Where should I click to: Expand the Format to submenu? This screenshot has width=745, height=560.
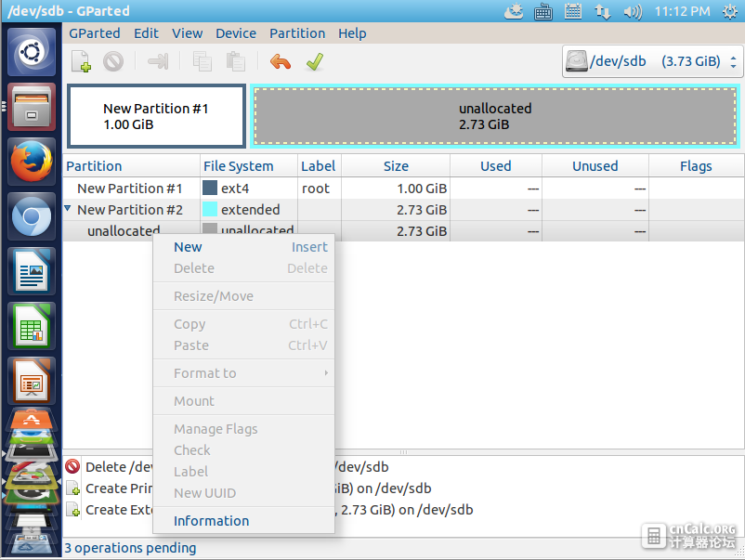(x=243, y=373)
